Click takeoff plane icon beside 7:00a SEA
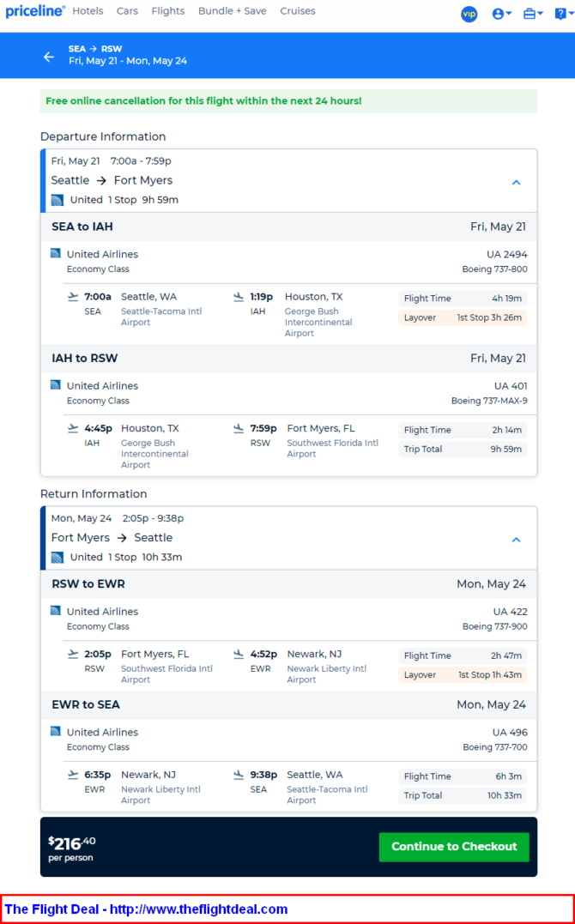 pyautogui.click(x=73, y=296)
